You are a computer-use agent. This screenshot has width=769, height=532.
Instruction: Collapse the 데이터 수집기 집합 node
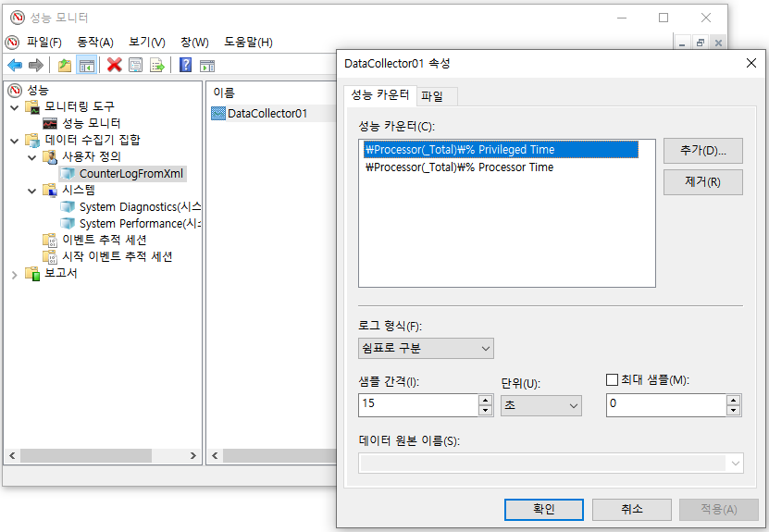click(14, 141)
